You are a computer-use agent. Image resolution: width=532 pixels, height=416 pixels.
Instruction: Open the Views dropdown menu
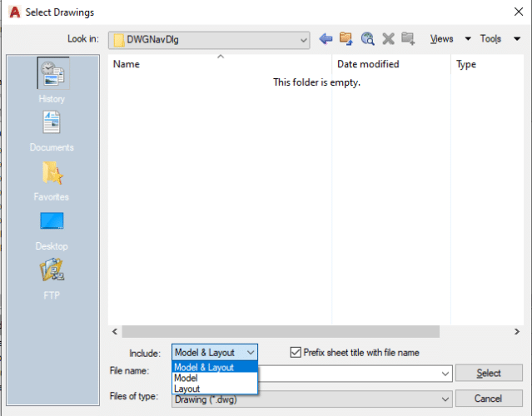450,38
